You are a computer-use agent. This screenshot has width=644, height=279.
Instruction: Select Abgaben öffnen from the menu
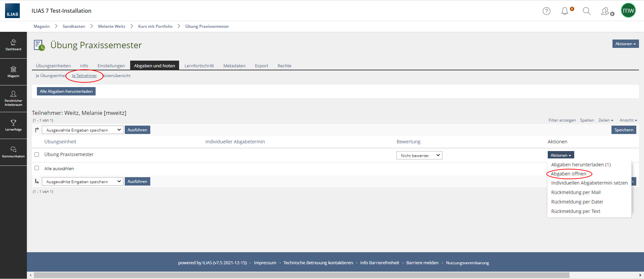click(x=569, y=174)
